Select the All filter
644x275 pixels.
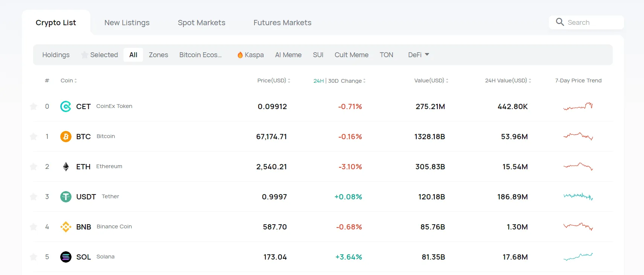click(x=133, y=55)
